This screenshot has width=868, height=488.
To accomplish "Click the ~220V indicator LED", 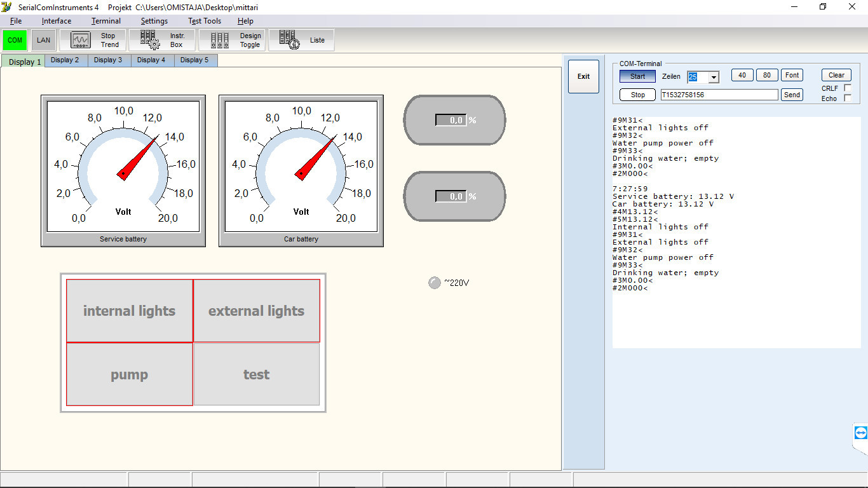I will point(435,283).
